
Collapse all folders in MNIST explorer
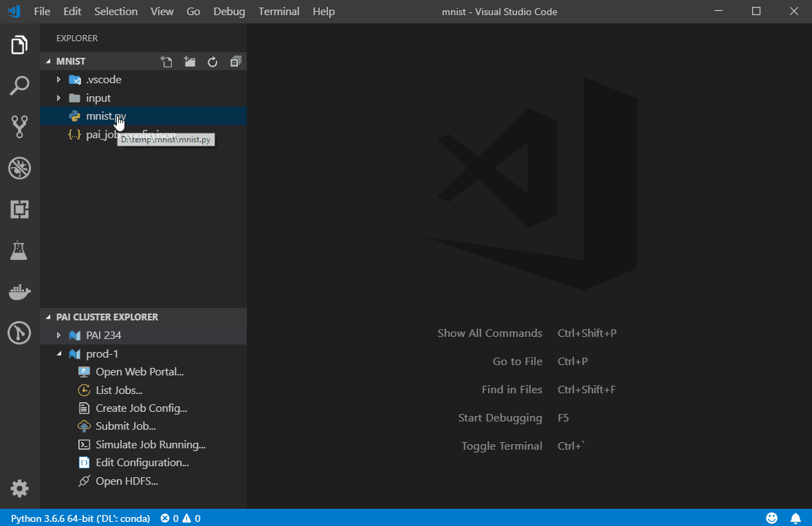(236, 62)
